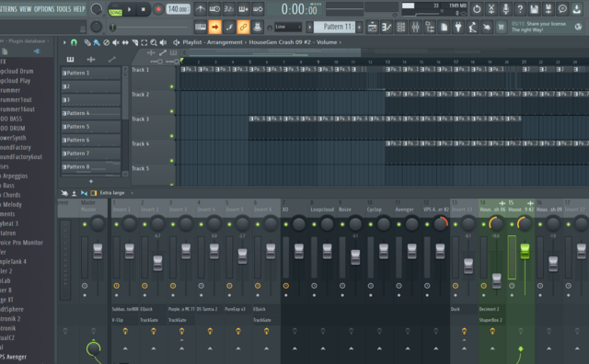Click the tempo 140.000 field
589x364 pixels.
[x=178, y=9]
